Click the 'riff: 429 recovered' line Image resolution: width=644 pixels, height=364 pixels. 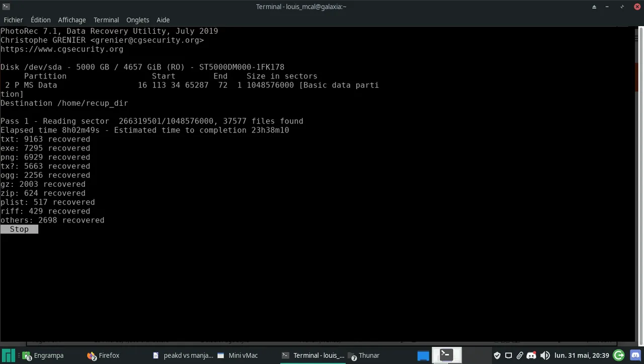(45, 211)
